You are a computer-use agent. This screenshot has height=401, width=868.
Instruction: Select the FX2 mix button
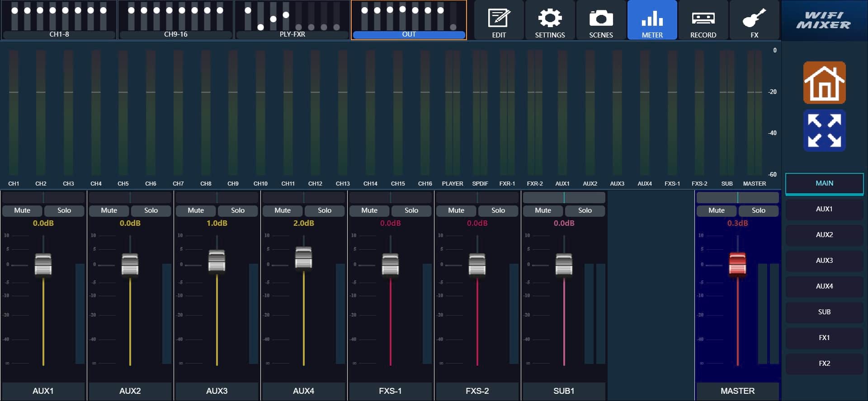click(824, 364)
